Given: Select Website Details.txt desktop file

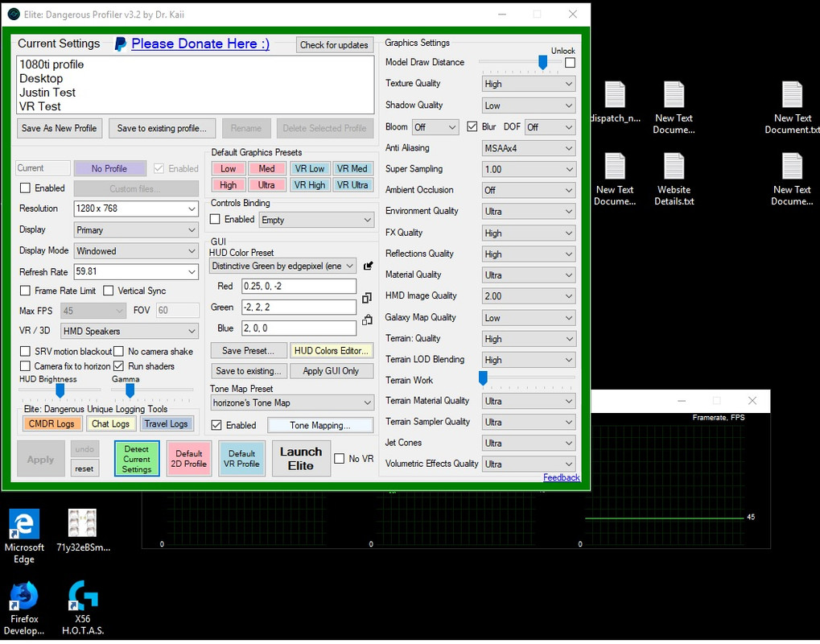Looking at the screenshot, I should pos(674,180).
